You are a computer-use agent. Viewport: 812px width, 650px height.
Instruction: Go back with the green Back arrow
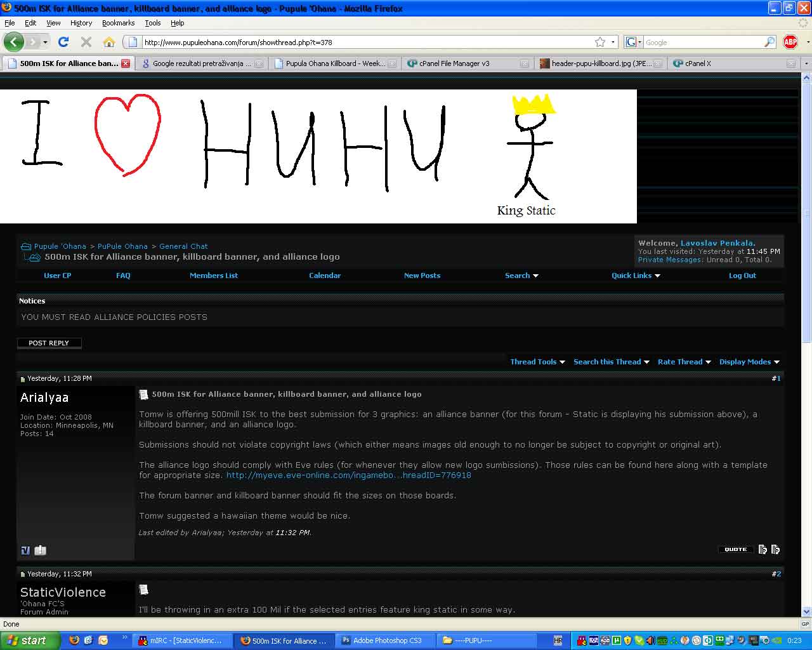pos(13,42)
